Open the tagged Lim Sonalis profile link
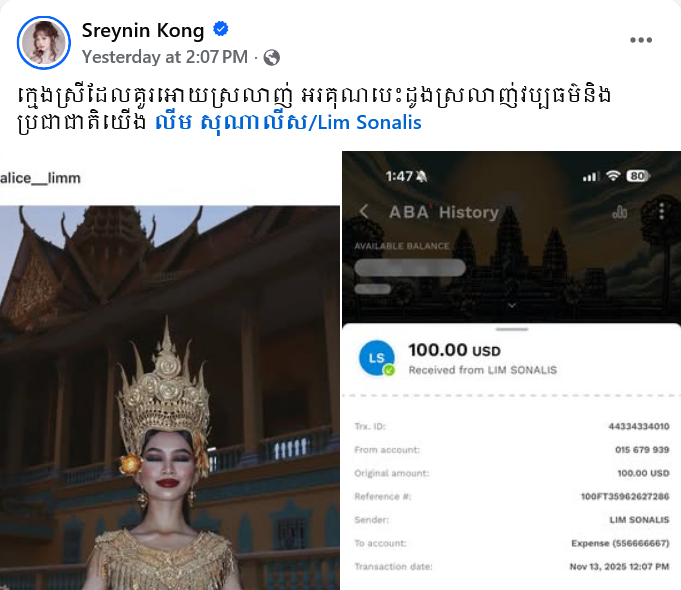Image resolution: width=681 pixels, height=590 pixels. click(288, 123)
